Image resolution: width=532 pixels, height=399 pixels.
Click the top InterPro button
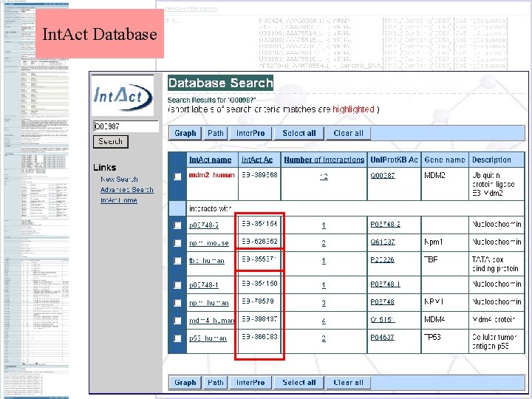coord(250,133)
